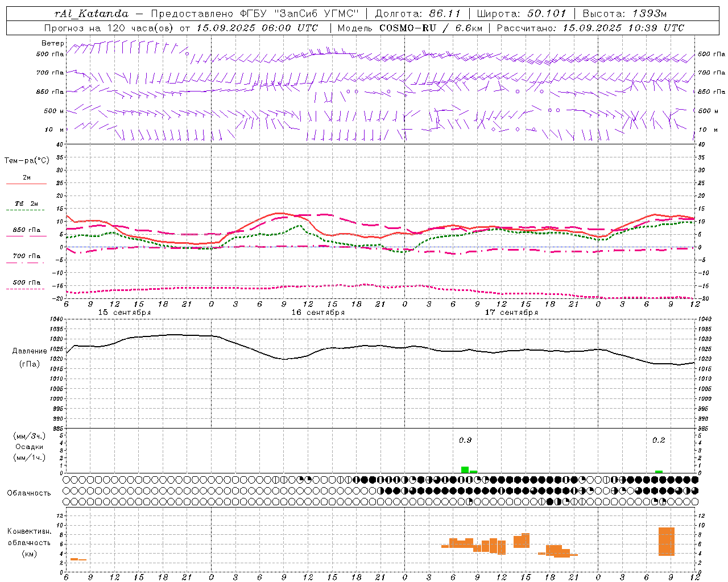
Task: Click the Долгота: 86.11 value
Action: 418,14
